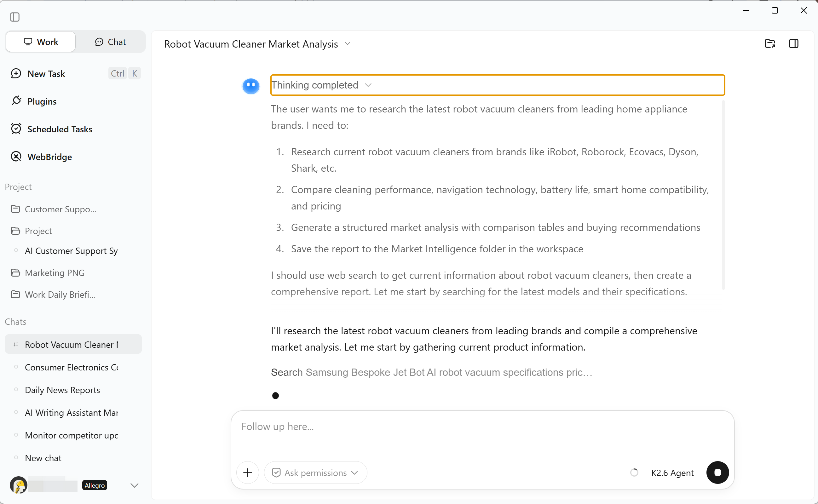Stop the running response
818x504 pixels.
pyautogui.click(x=717, y=472)
